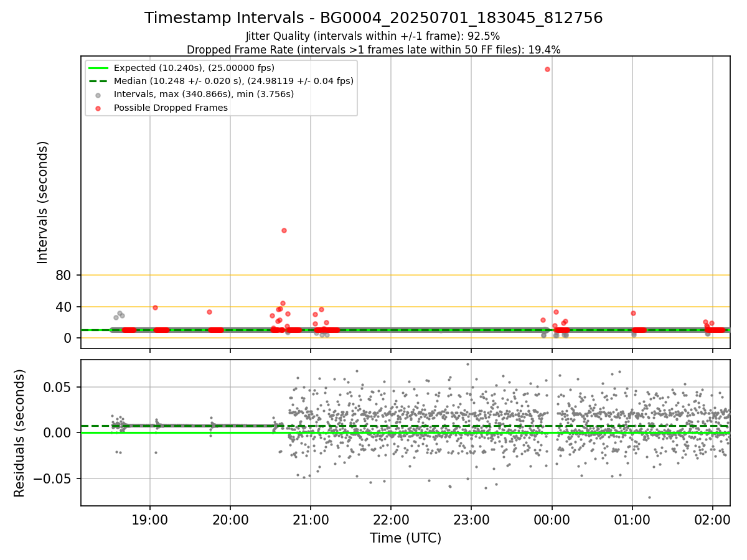Image resolution: width=747 pixels, height=560 pixels.
Task: Select legend text "Possible Dropped Frames"
Action: pyautogui.click(x=171, y=108)
